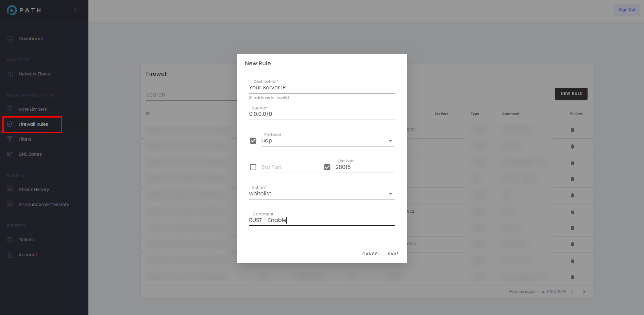644x315 pixels.
Task: Click the Comment column header
Action: 511,114
